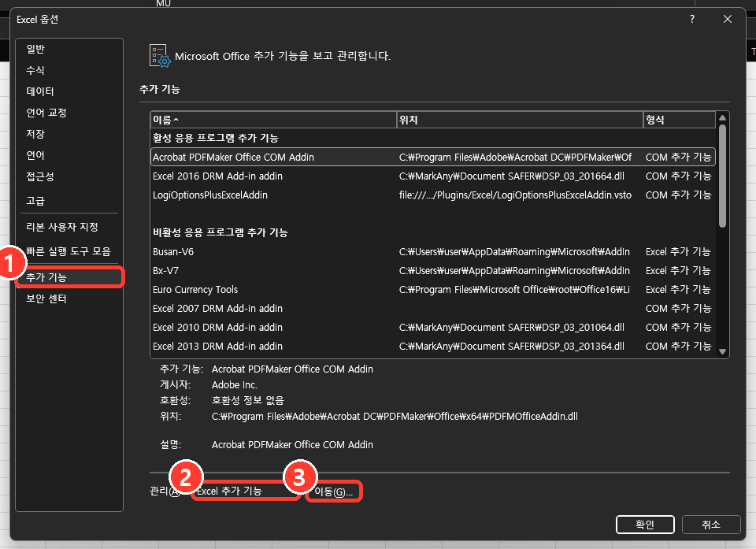Click the LogiOptionsPlusExcelAddin.vsto location cell

[515, 195]
